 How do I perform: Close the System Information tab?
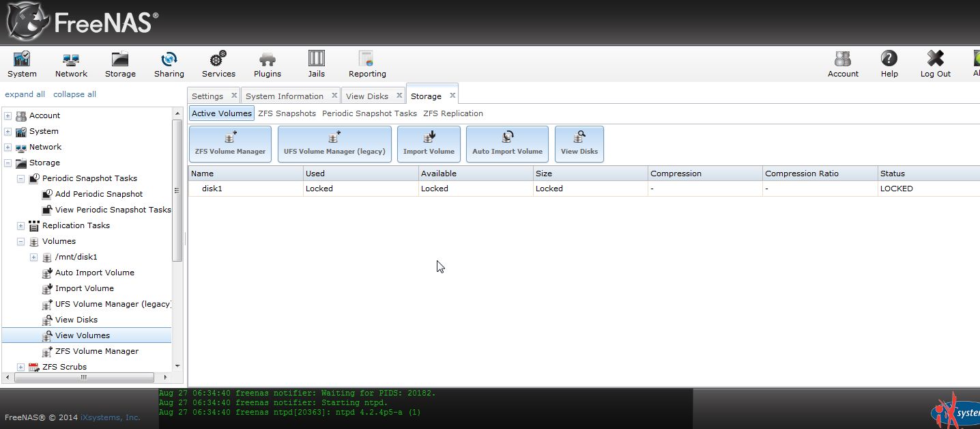pos(334,96)
